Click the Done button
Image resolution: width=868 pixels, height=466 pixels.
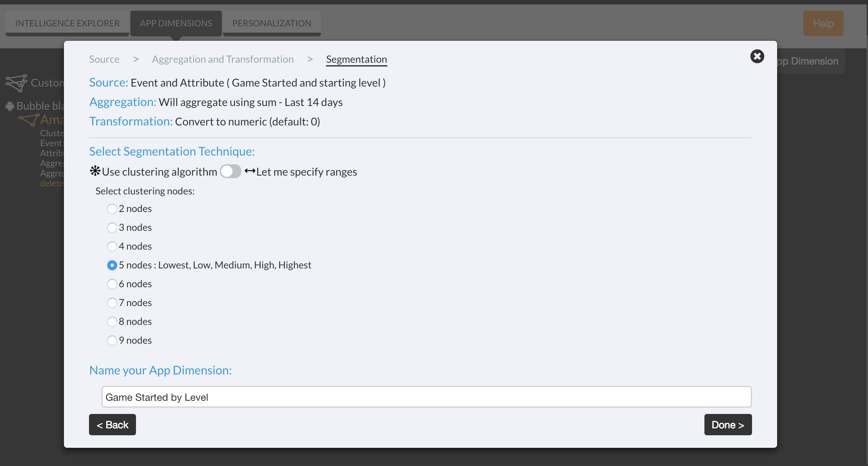pos(728,425)
